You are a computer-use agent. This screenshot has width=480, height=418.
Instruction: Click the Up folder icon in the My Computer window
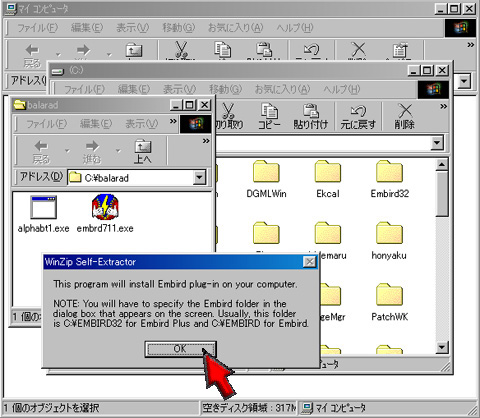tap(134, 50)
